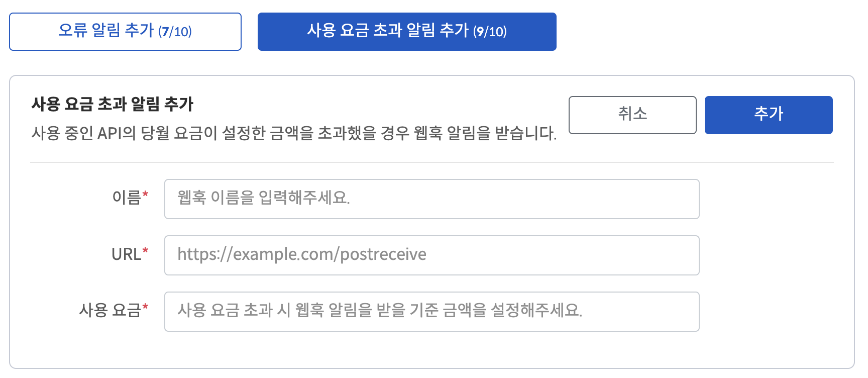This screenshot has height=378, width=868.
Task: Click the red asterisk beside URL
Action: click(x=145, y=251)
